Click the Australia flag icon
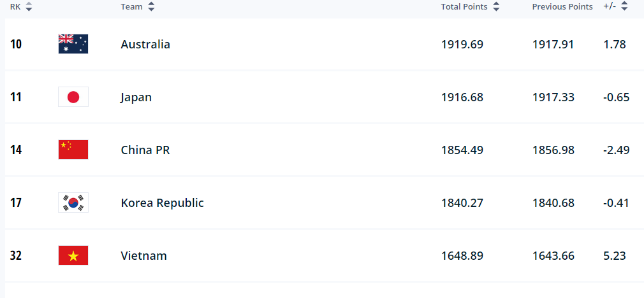Image resolution: width=644 pixels, height=298 pixels. click(x=73, y=44)
